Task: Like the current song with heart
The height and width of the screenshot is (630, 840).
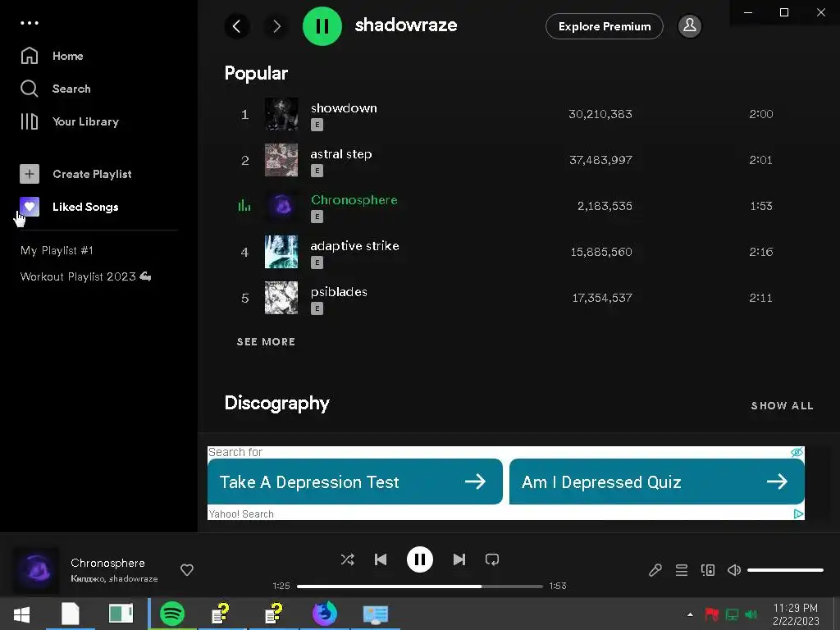Action: (186, 570)
